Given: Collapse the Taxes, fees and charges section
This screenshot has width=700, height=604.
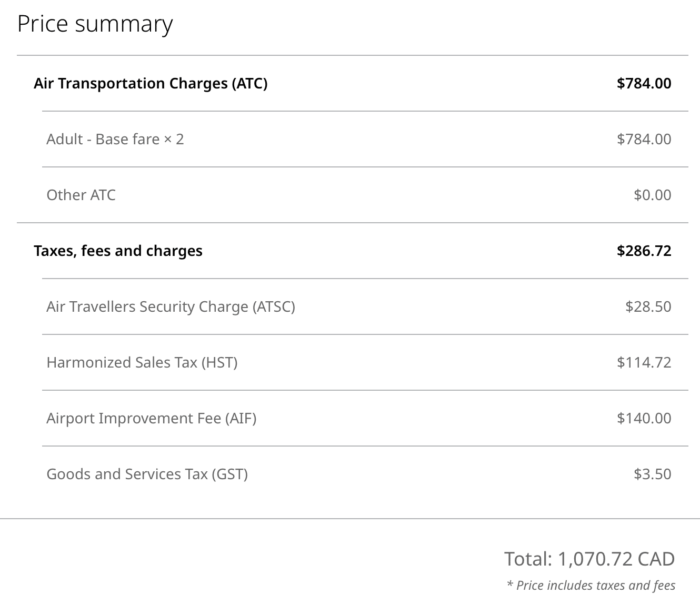Looking at the screenshot, I should click(x=118, y=251).
